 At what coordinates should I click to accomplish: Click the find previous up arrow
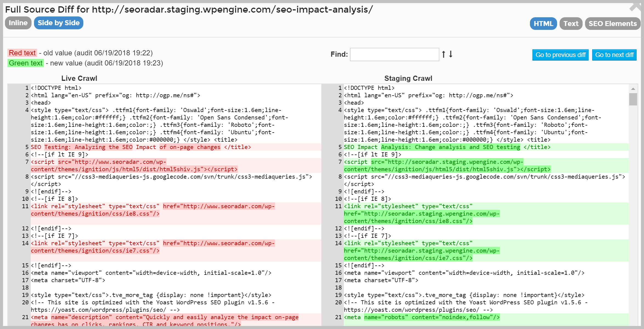(444, 54)
